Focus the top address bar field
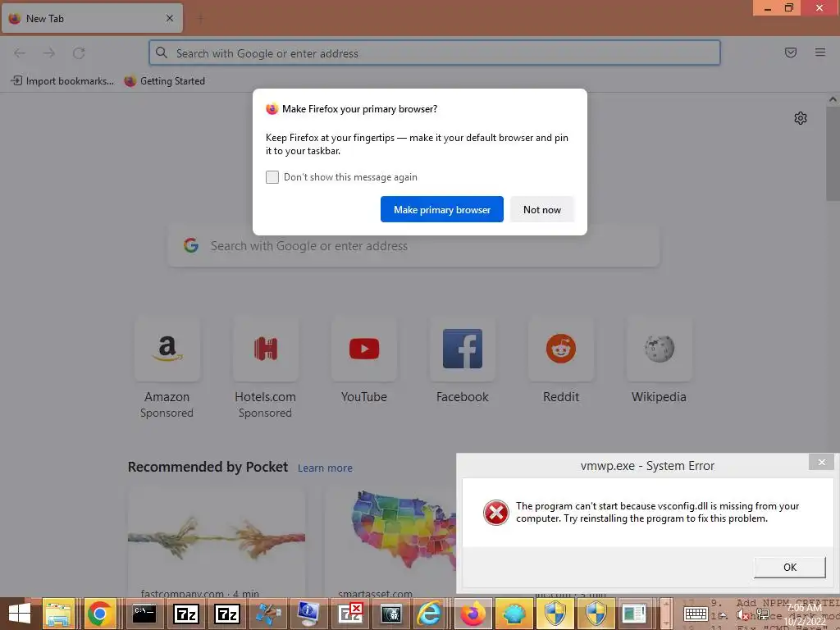The height and width of the screenshot is (630, 840). pos(435,53)
